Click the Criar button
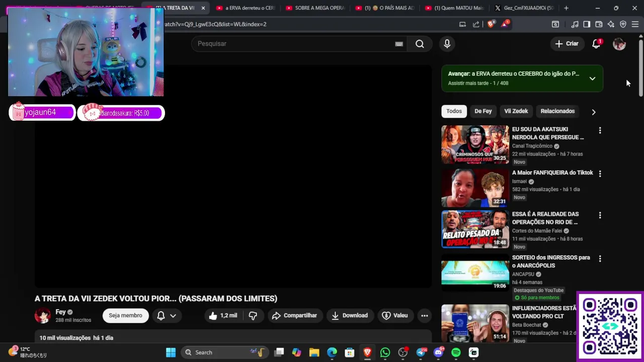Image resolution: width=644 pixels, height=362 pixels. tap(567, 44)
